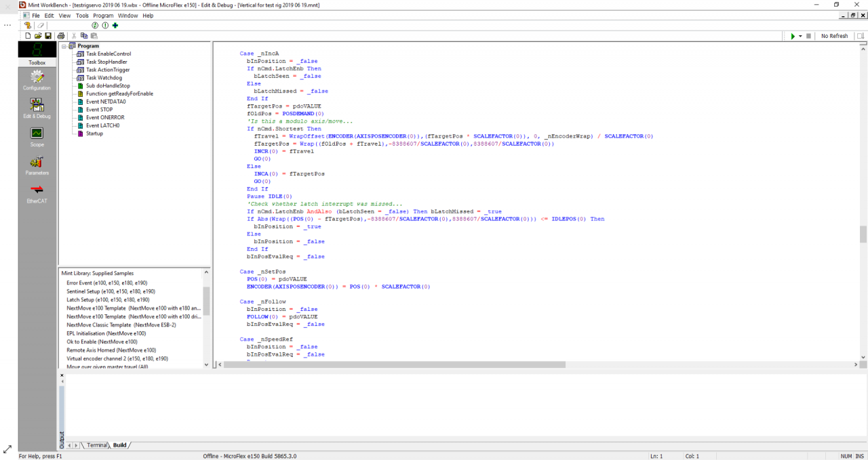Open the run options dropdown arrow
The image size is (868, 460).
click(x=800, y=36)
